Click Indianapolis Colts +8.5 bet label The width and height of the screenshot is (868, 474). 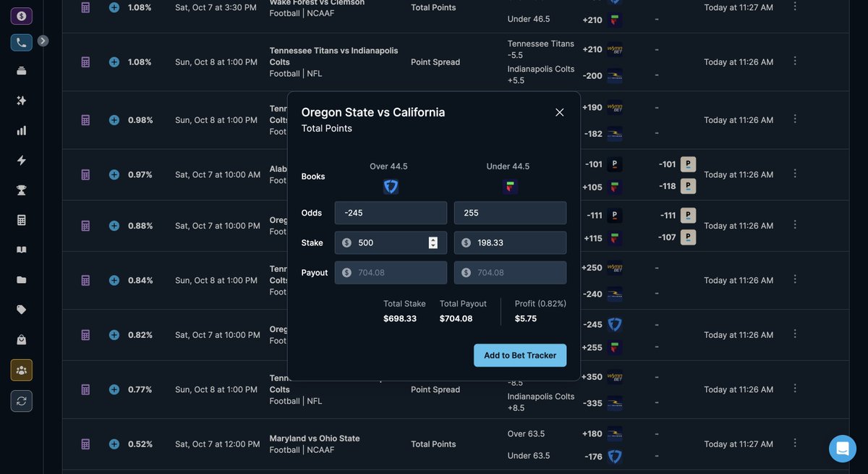click(541, 402)
